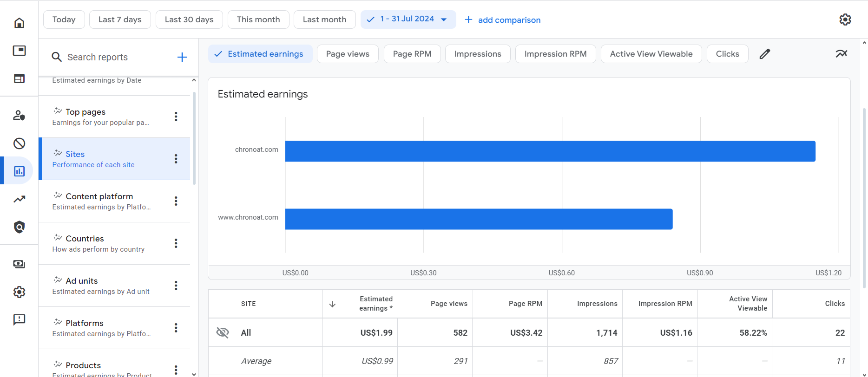
Task: Sort table by Page views column header
Action: tap(435, 304)
